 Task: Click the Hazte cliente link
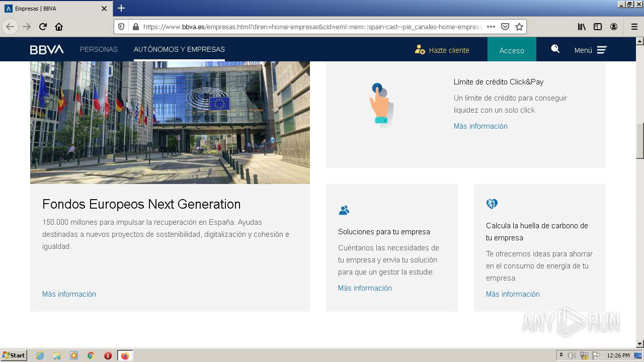(449, 50)
